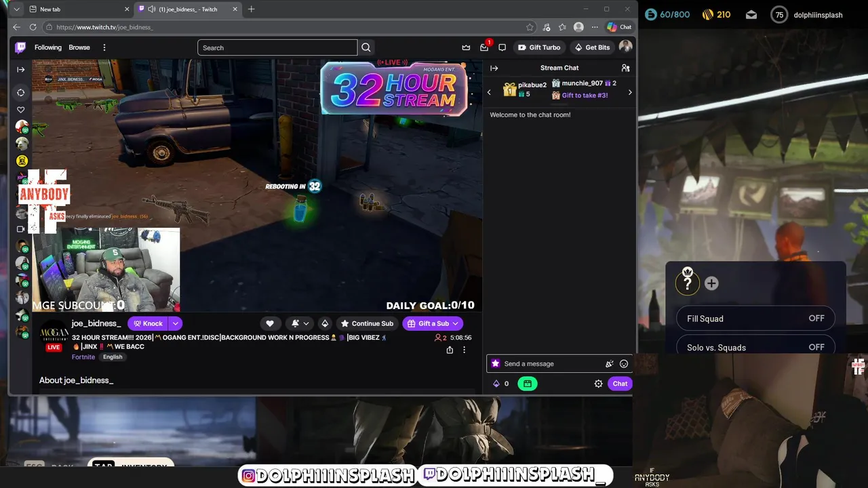Show next gift leaderboard entry arrow

click(630, 92)
